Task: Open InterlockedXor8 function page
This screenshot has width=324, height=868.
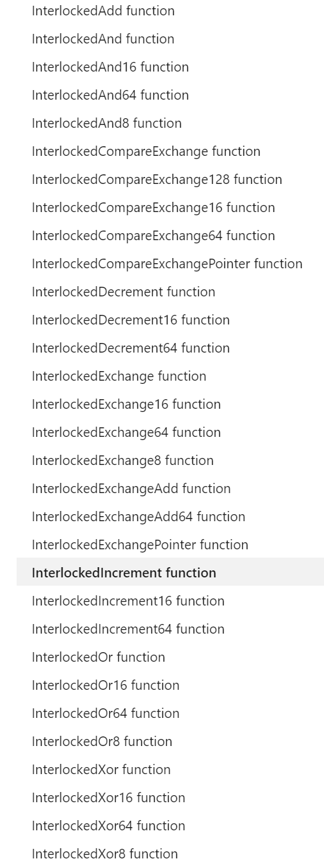Action: point(105,854)
